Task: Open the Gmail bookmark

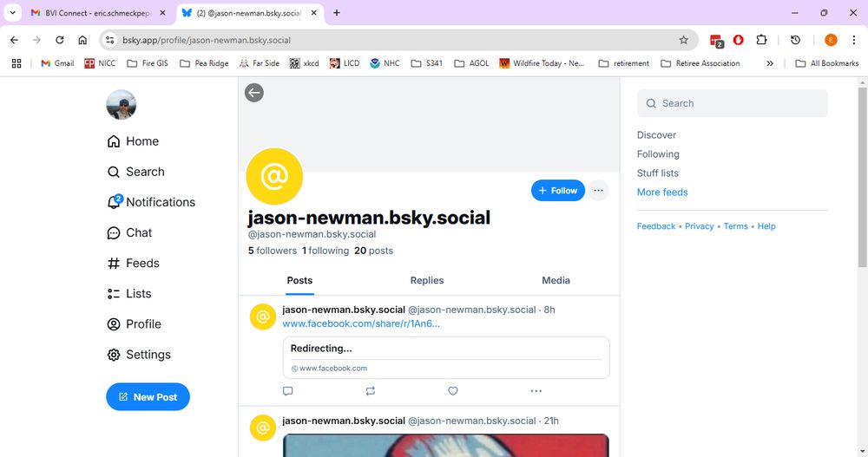Action: [57, 63]
